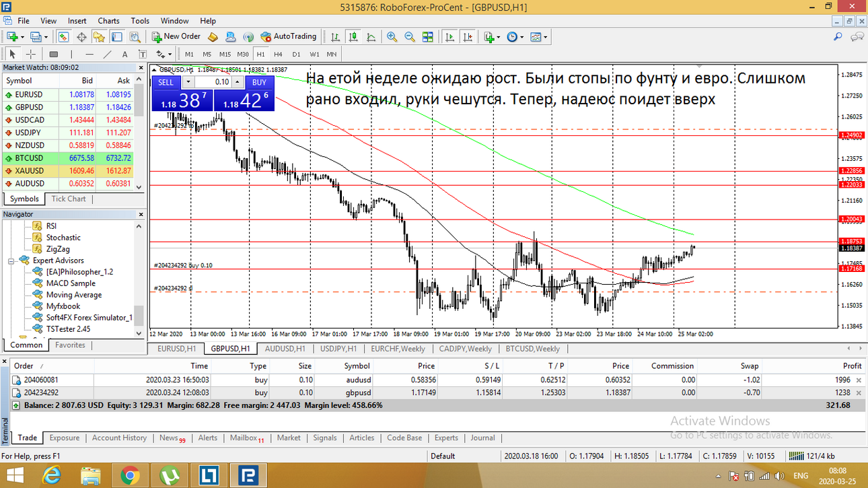Zoom out on the chart

coord(409,37)
